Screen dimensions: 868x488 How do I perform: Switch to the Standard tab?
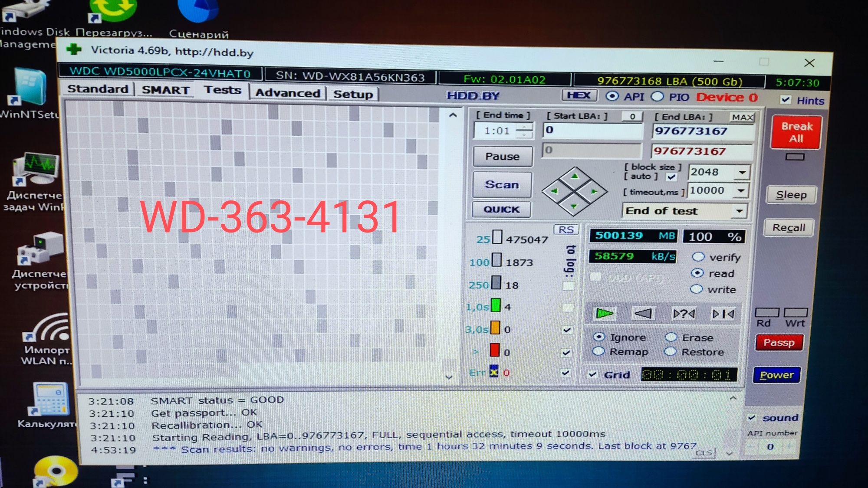coord(98,89)
